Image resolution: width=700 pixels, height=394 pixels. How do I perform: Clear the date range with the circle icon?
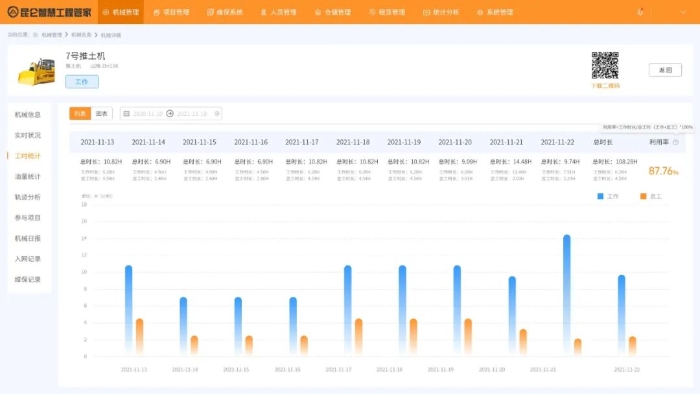217,114
